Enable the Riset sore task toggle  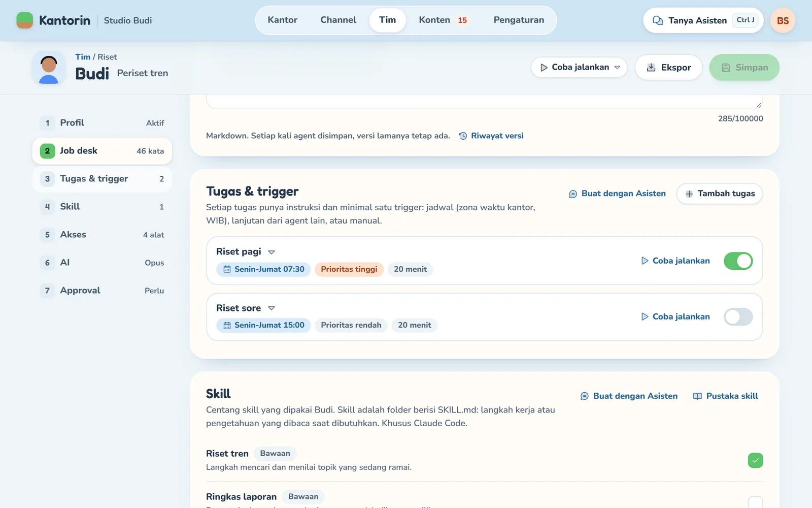(738, 316)
